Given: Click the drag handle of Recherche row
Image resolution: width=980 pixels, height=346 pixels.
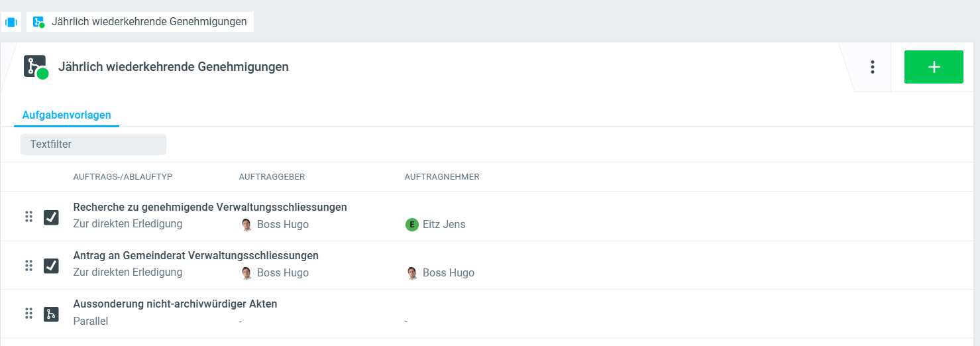Looking at the screenshot, I should point(28,217).
